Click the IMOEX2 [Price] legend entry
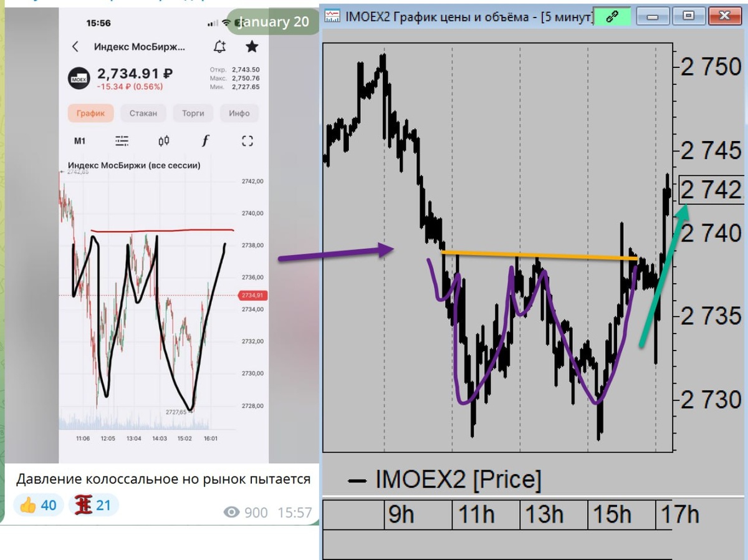This screenshot has width=748, height=560. 445,480
